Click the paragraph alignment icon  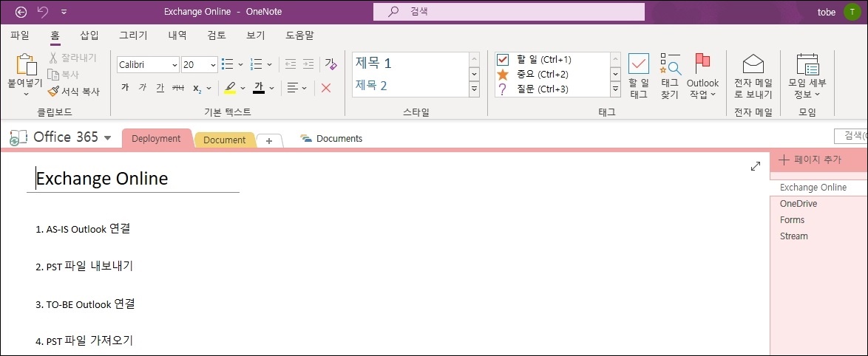pyautogui.click(x=292, y=88)
